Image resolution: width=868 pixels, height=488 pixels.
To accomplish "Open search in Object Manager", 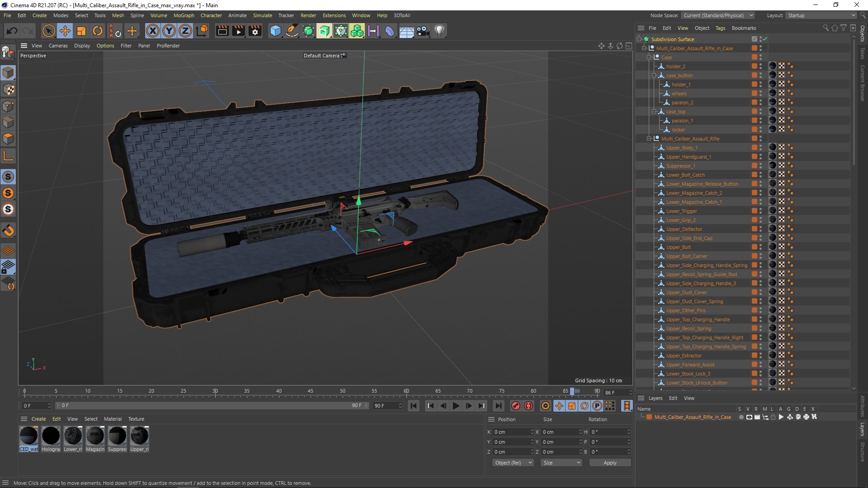I will pos(826,28).
